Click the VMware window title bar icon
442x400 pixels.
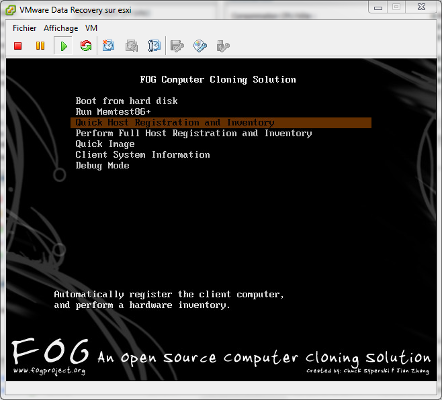pos(10,10)
